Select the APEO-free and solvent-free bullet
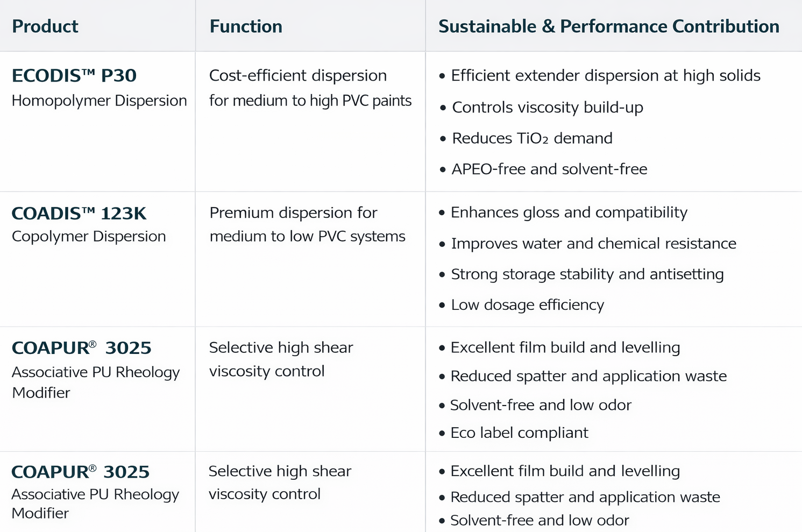The height and width of the screenshot is (532, 802). point(549,169)
